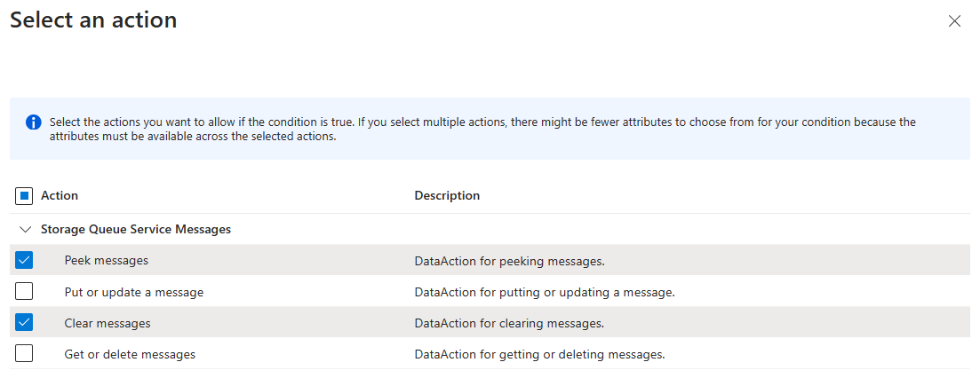The width and height of the screenshot is (980, 378).
Task: Close the Select an action panel
Action: pos(954,21)
